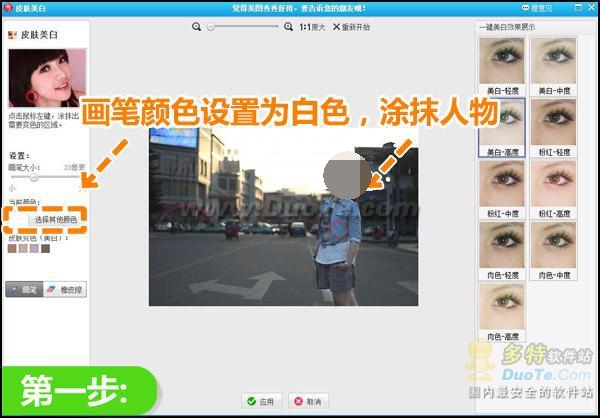Pick the dark brown skin color swatch
600x418 pixels.
click(x=46, y=248)
